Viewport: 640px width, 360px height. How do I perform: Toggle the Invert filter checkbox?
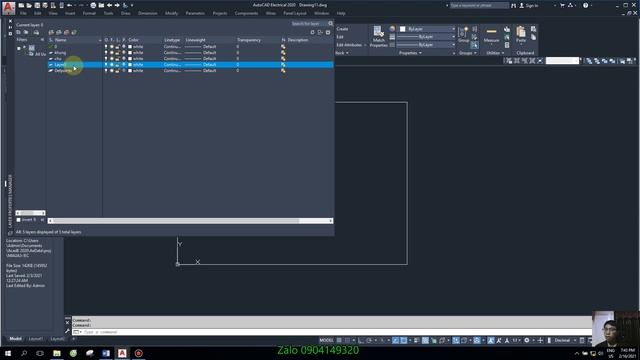point(18,220)
